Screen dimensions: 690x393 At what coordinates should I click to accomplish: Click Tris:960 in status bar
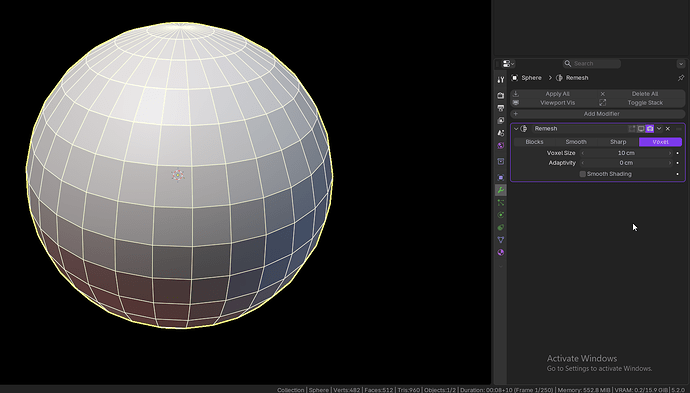pyautogui.click(x=408, y=390)
